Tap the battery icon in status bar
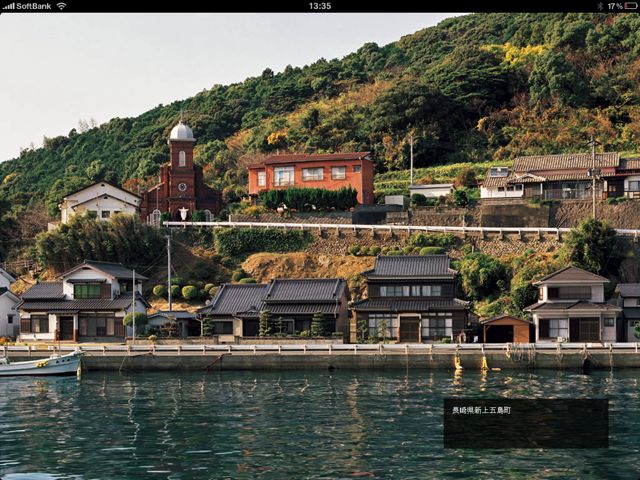Viewport: 640px width, 480px height. click(x=631, y=6)
